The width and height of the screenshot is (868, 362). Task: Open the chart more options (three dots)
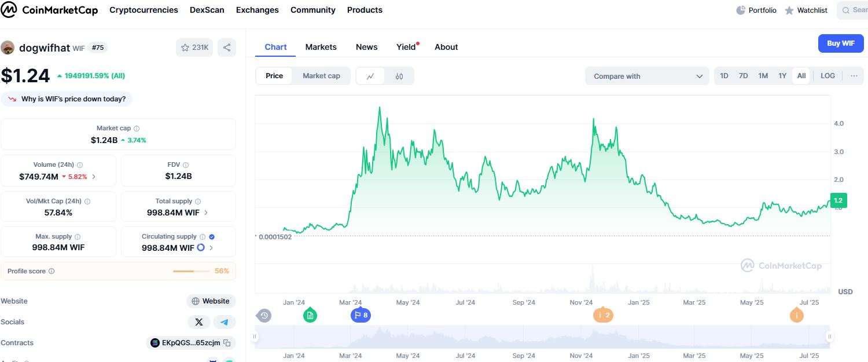click(854, 76)
